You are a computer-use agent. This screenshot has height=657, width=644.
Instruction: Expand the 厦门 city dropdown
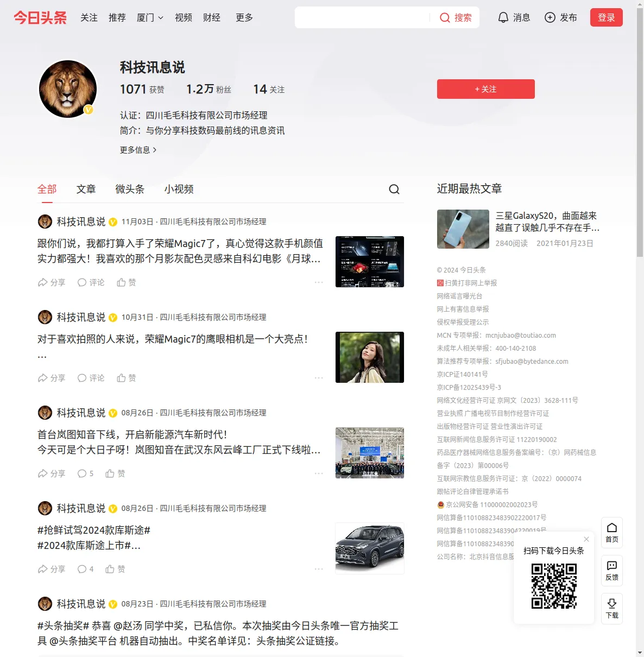click(150, 17)
